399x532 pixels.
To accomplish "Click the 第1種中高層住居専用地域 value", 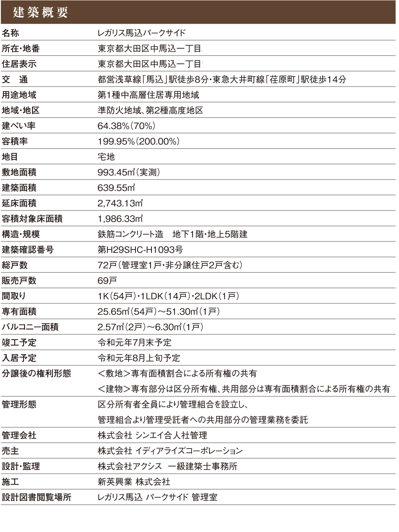I will [x=148, y=95].
